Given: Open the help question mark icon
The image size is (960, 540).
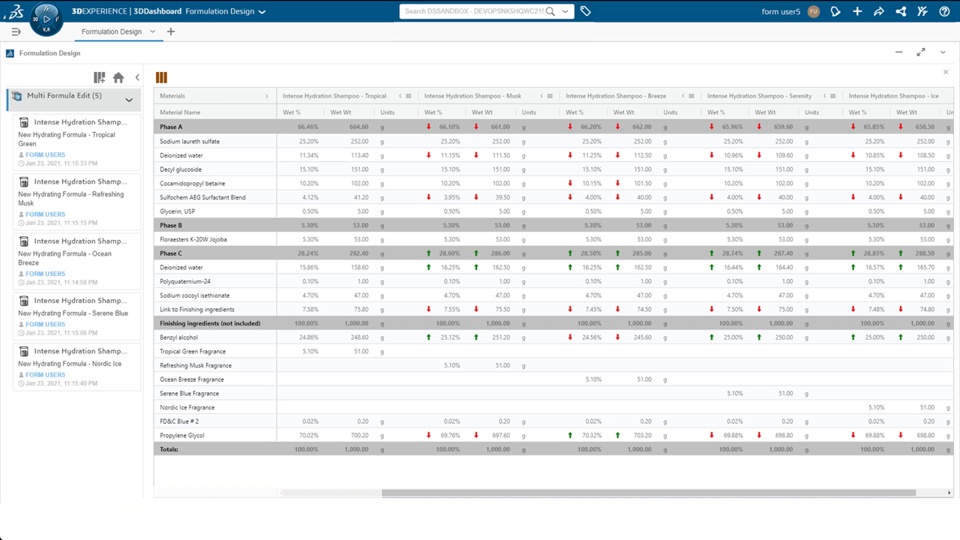Looking at the screenshot, I should [x=944, y=12].
